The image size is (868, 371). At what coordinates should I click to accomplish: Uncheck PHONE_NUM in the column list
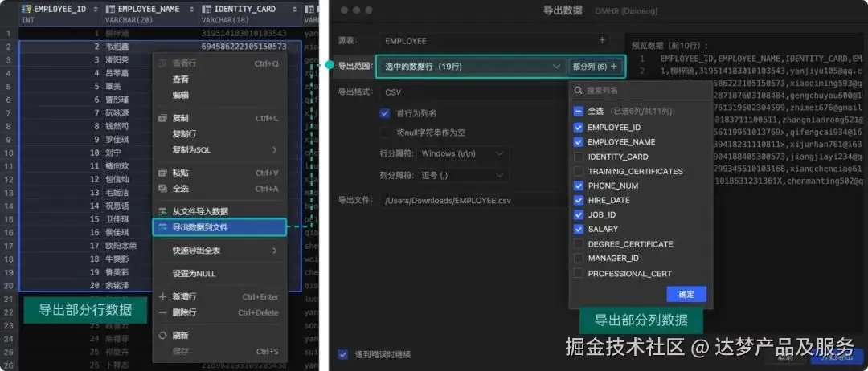[579, 185]
